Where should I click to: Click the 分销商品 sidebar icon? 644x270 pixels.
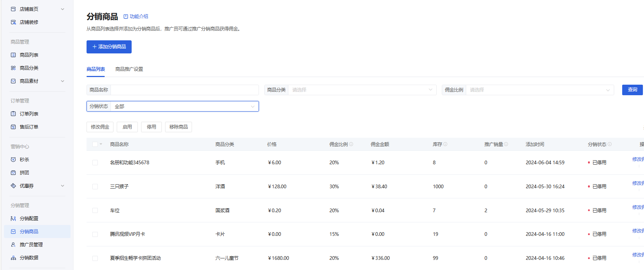[13, 231]
